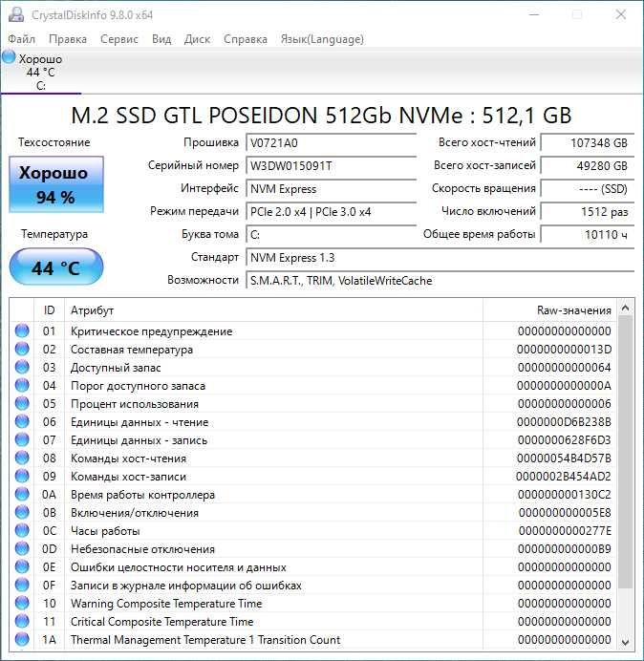Select the Warning Composite Temperature Time row
The image size is (644, 661).
pyautogui.click(x=313, y=603)
